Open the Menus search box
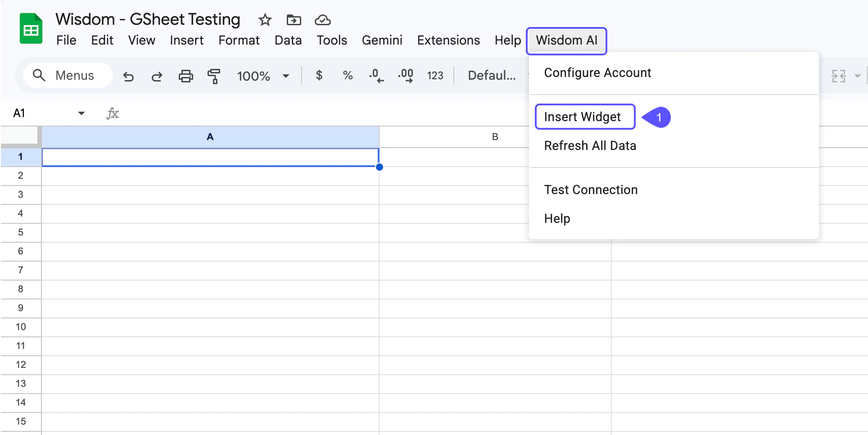The image size is (868, 435). click(x=68, y=75)
